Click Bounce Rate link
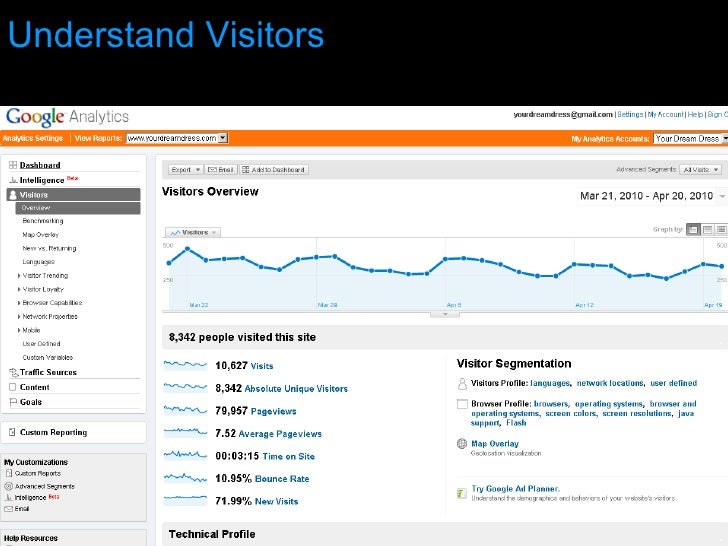 pos(282,479)
